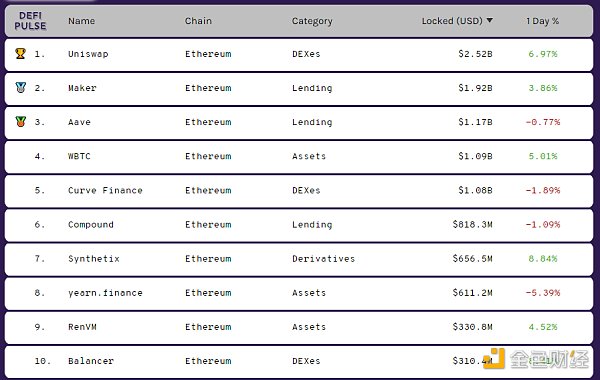
Task: Toggle sort arrow next to Locked (USD)
Action: pos(489,20)
